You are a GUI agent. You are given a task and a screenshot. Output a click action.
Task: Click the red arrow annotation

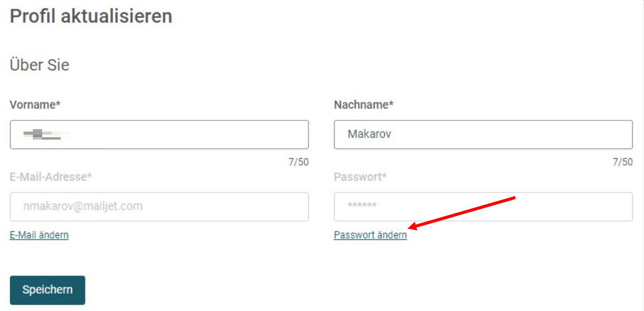[463, 212]
